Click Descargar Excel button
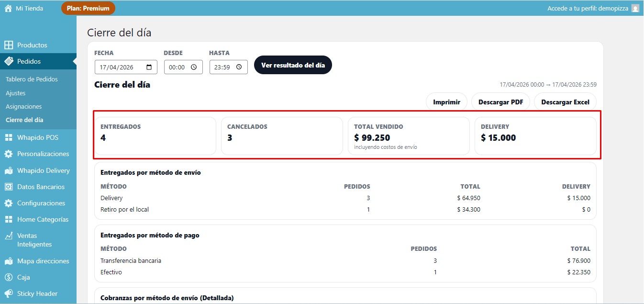 tap(565, 102)
